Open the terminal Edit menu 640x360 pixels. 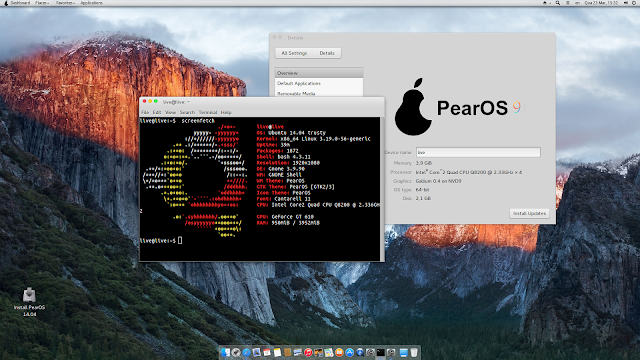[157, 112]
